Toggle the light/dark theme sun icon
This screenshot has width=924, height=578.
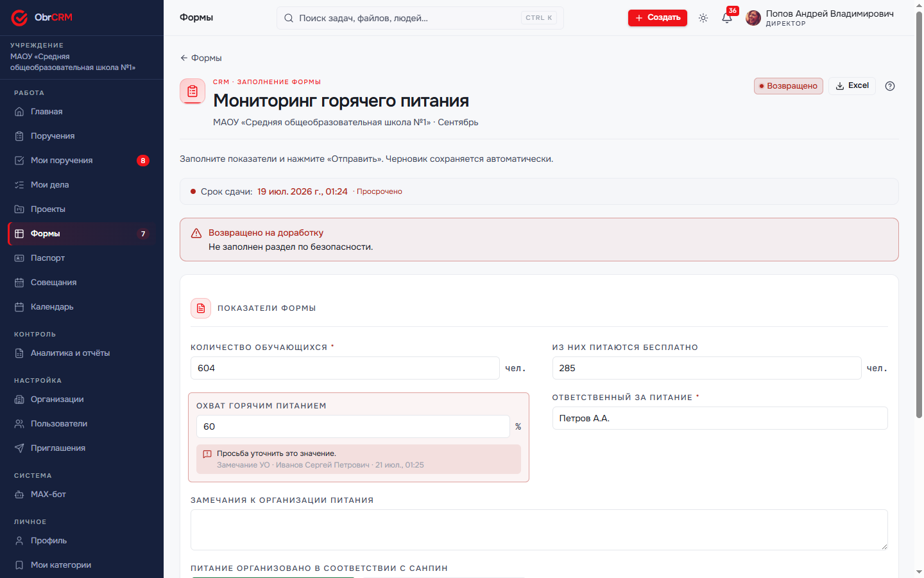[703, 18]
